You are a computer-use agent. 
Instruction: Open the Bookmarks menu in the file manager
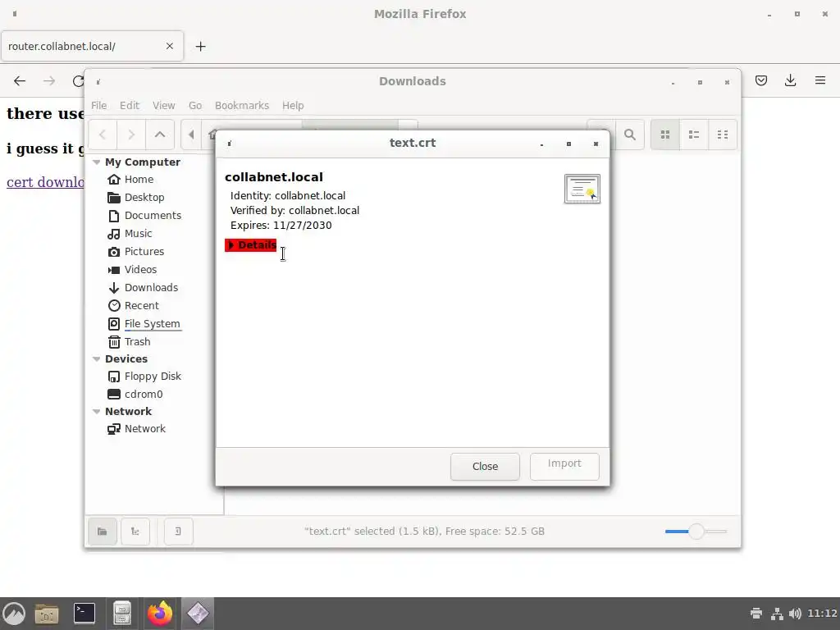pos(242,106)
